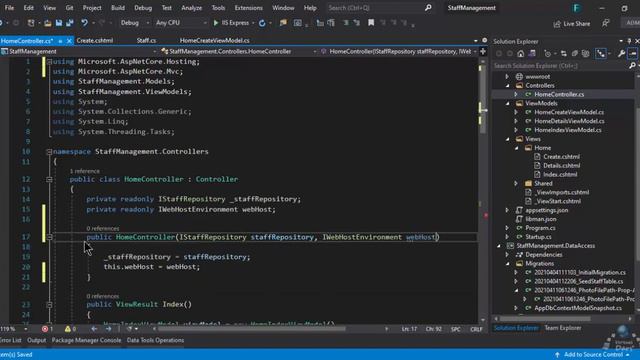Click the Live Share icon

coord(557,24)
